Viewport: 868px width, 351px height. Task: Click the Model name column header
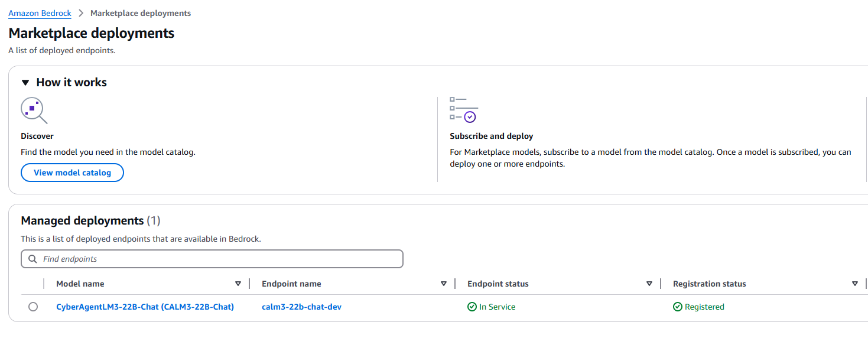(80, 284)
